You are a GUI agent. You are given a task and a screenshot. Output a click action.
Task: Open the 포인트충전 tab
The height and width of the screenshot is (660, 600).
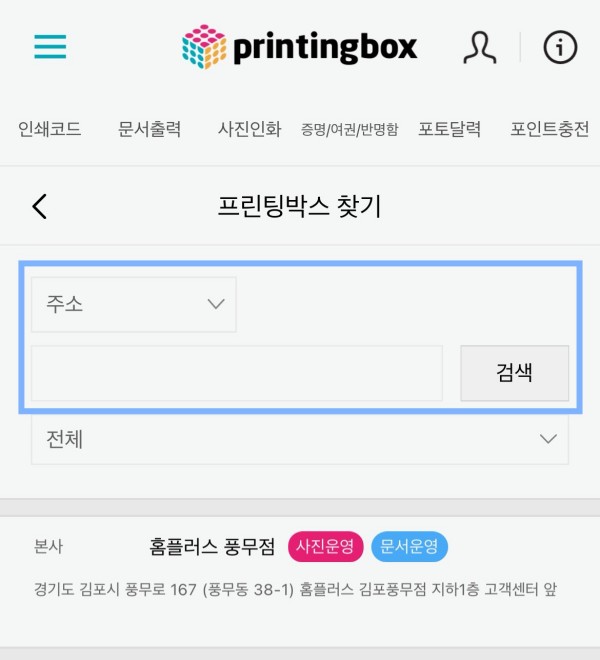point(549,129)
